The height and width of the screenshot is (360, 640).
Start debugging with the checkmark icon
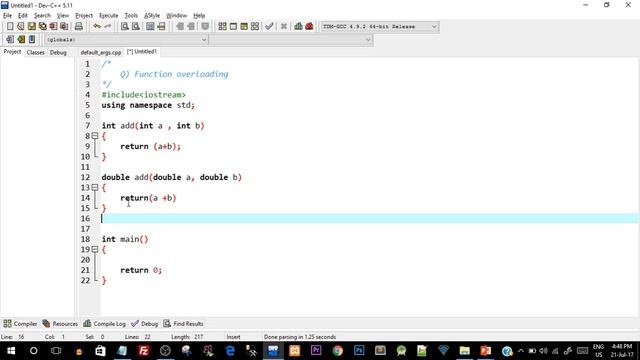[x=269, y=27]
